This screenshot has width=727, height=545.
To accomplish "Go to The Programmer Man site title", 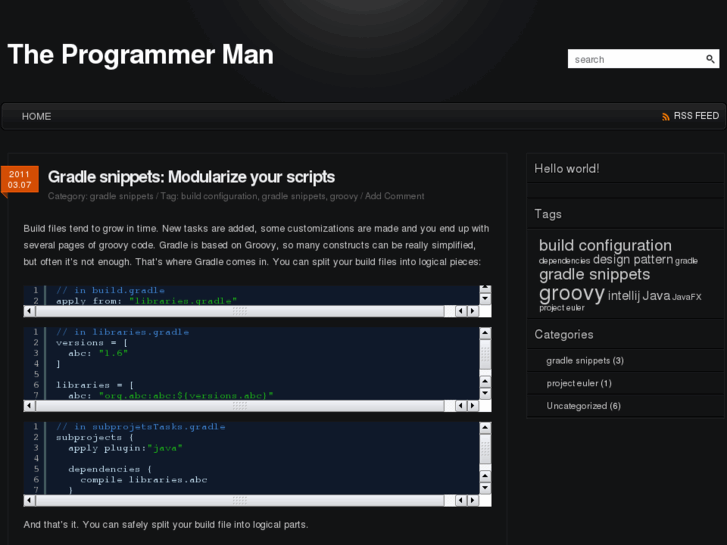I will 140,55.
